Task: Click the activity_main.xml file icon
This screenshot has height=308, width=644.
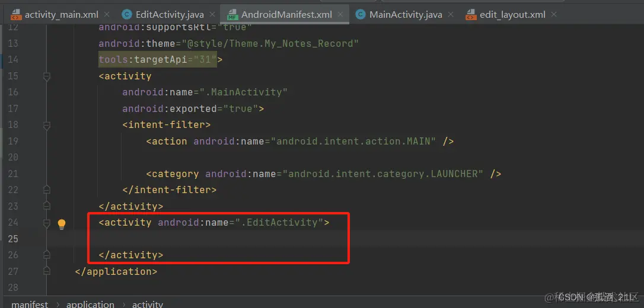Action: point(15,15)
